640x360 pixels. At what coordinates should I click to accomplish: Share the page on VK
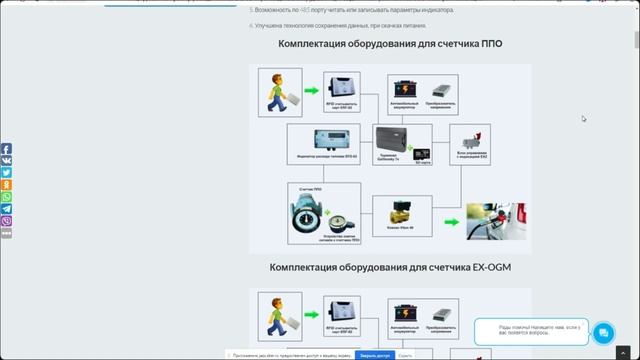6,160
